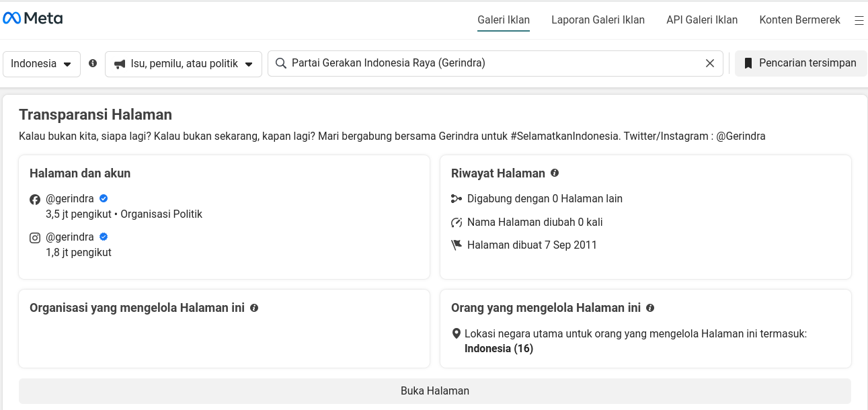Image resolution: width=868 pixels, height=410 pixels.
Task: Click 3,5 jt pengikut • Organisasi Politik
Action: coord(124,214)
